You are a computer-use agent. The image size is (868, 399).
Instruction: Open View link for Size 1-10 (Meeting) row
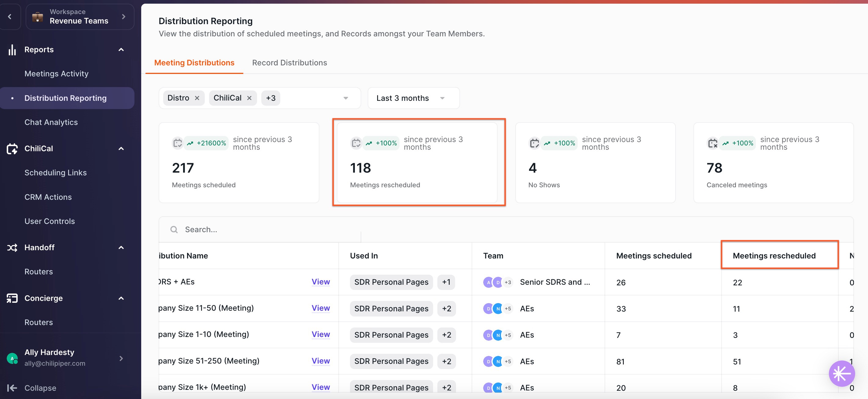(320, 334)
